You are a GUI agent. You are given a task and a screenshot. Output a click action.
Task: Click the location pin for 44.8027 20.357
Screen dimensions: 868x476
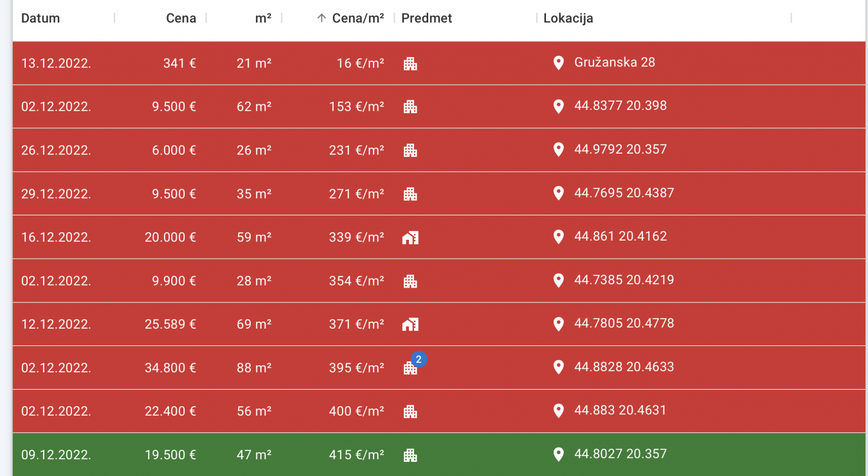point(559,455)
